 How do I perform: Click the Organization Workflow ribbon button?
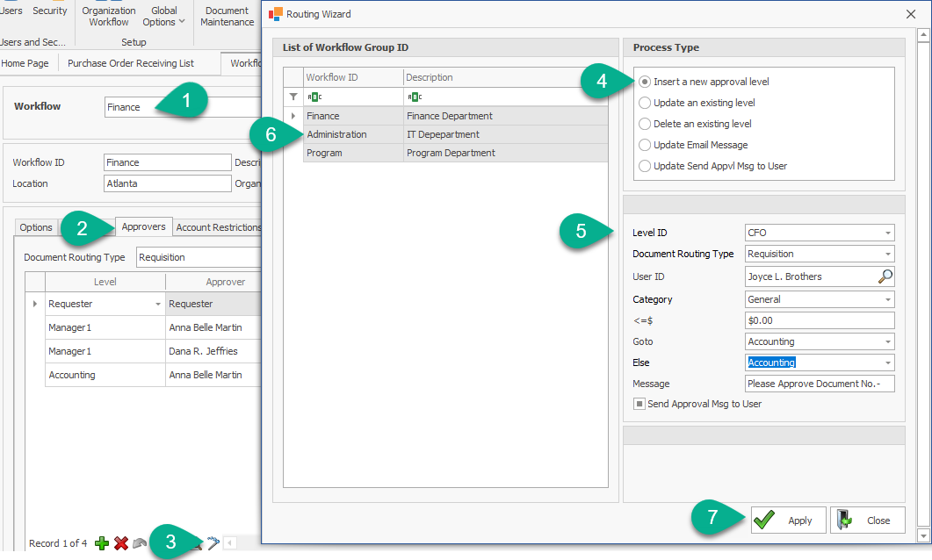tap(109, 16)
